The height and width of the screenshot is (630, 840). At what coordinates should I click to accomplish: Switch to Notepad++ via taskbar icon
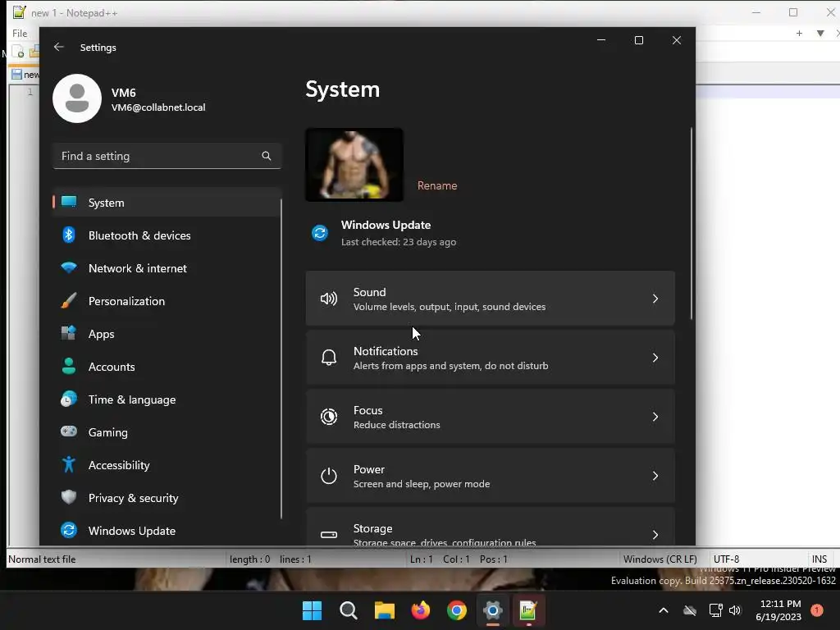click(528, 610)
